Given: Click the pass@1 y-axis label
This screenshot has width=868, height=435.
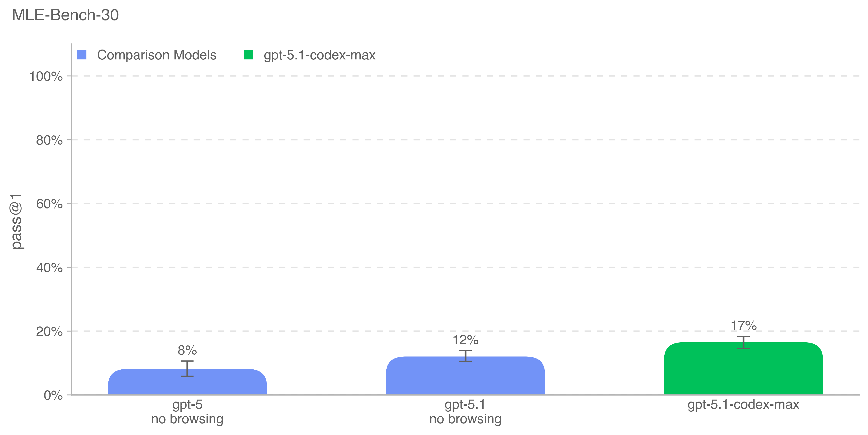Looking at the screenshot, I should [16, 221].
